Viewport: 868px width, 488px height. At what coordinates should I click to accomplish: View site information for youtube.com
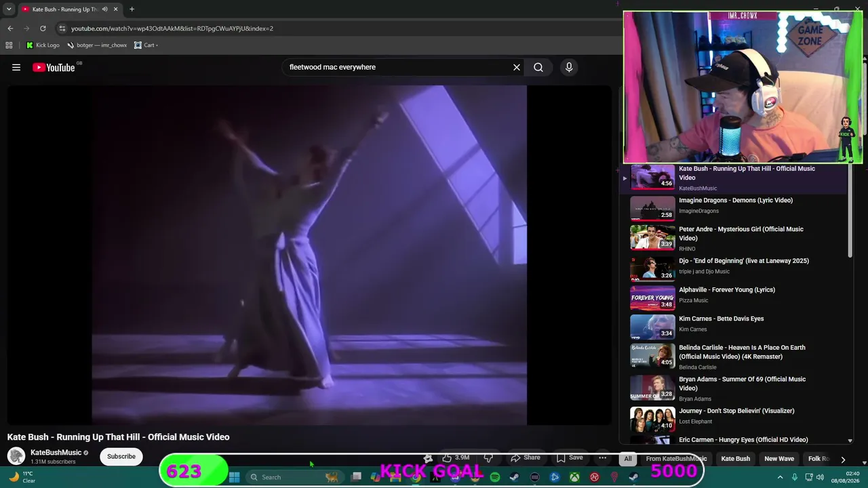pyautogui.click(x=62, y=28)
